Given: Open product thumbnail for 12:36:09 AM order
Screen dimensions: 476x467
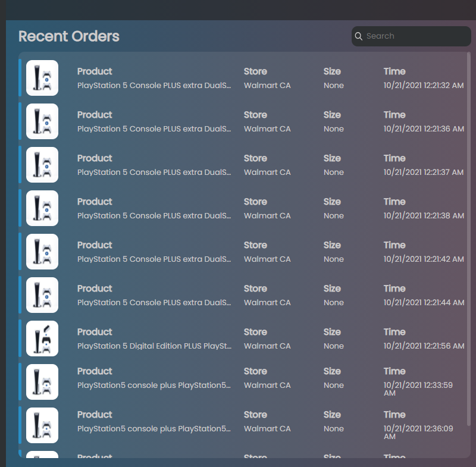Looking at the screenshot, I should [x=42, y=425].
